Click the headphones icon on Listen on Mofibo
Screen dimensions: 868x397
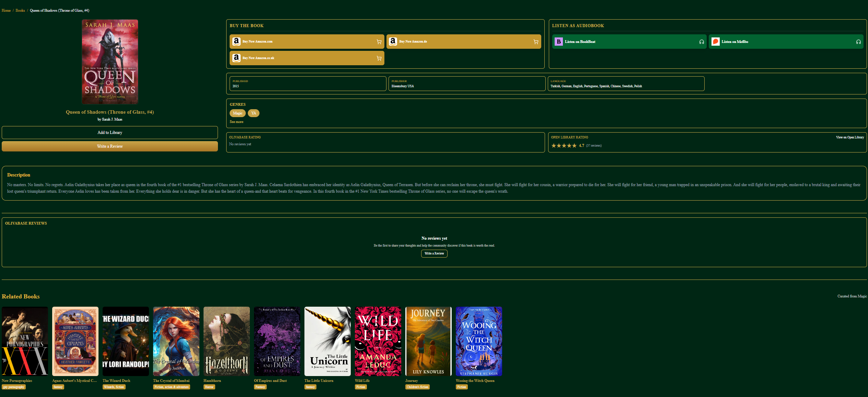858,41
